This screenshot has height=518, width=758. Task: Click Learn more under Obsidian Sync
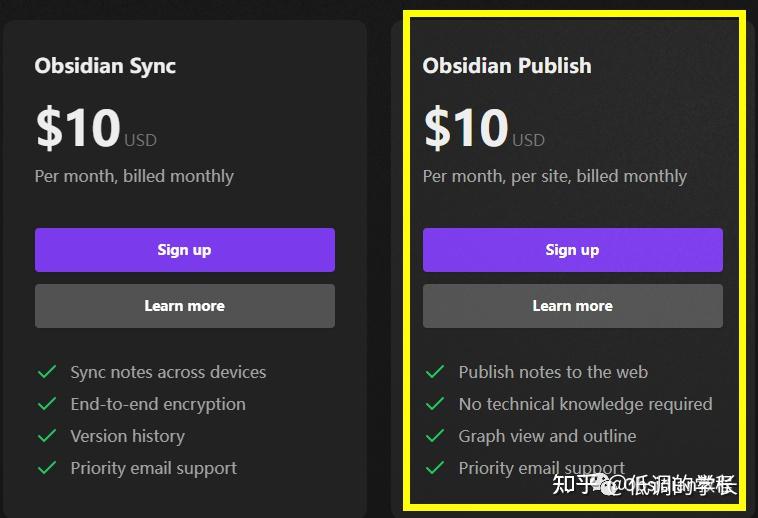pyautogui.click(x=184, y=306)
